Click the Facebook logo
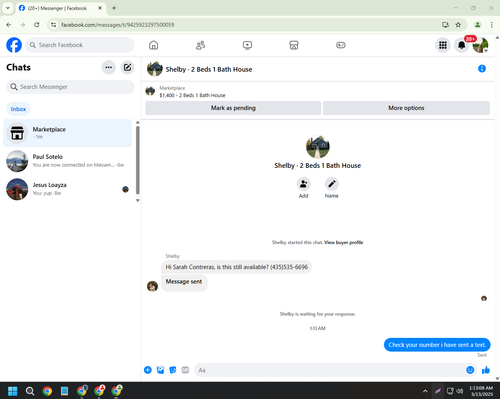This screenshot has width=500, height=399. [14, 45]
